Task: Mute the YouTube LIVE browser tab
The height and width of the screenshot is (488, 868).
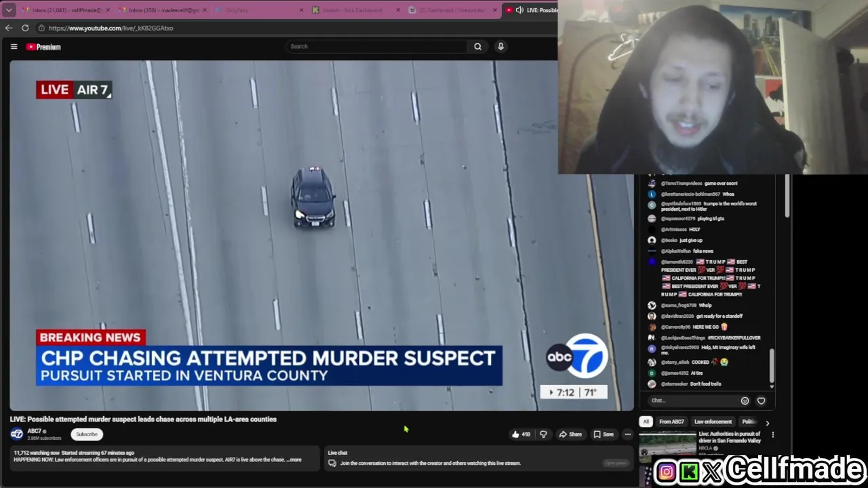Action: coord(519,10)
